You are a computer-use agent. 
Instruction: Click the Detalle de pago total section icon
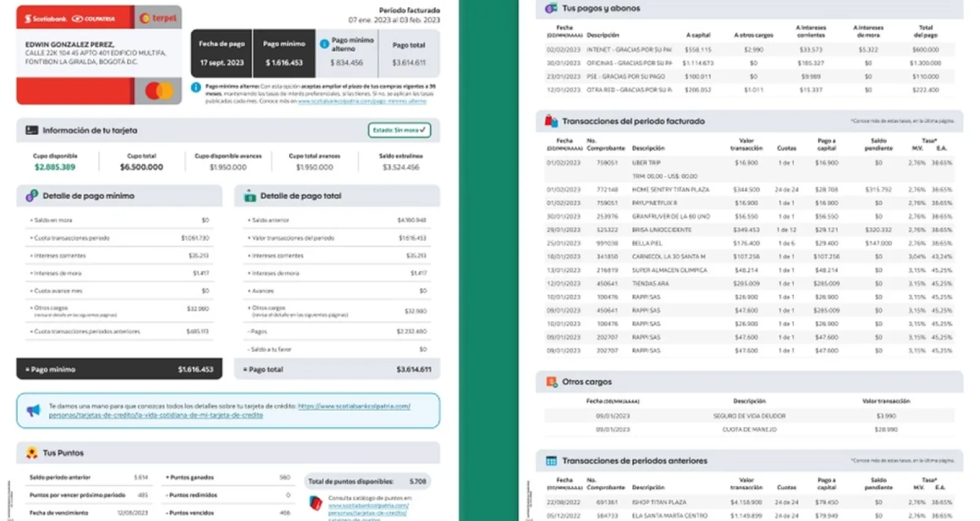coord(250,196)
